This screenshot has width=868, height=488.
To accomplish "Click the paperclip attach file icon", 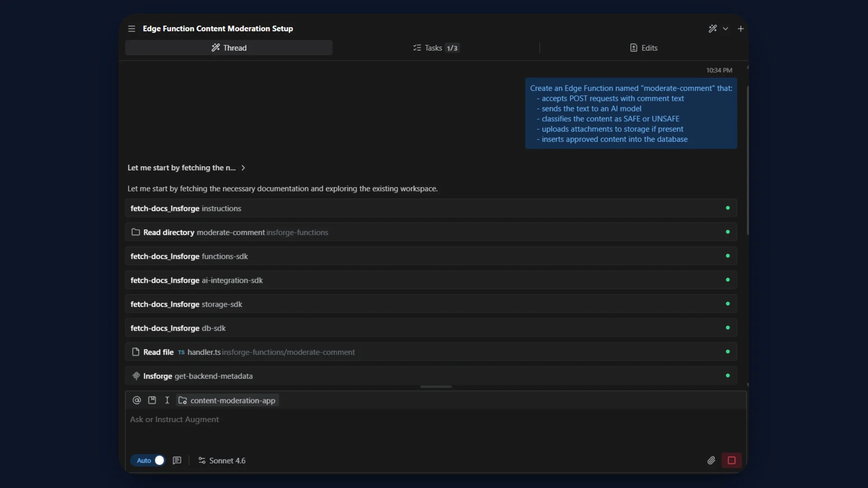I will 711,460.
